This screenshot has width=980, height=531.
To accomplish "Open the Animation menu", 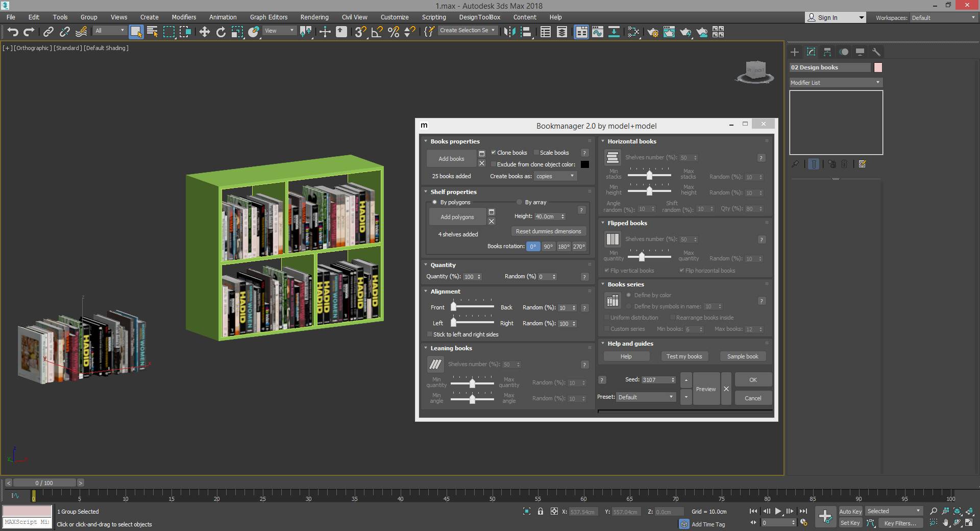I will coord(223,17).
